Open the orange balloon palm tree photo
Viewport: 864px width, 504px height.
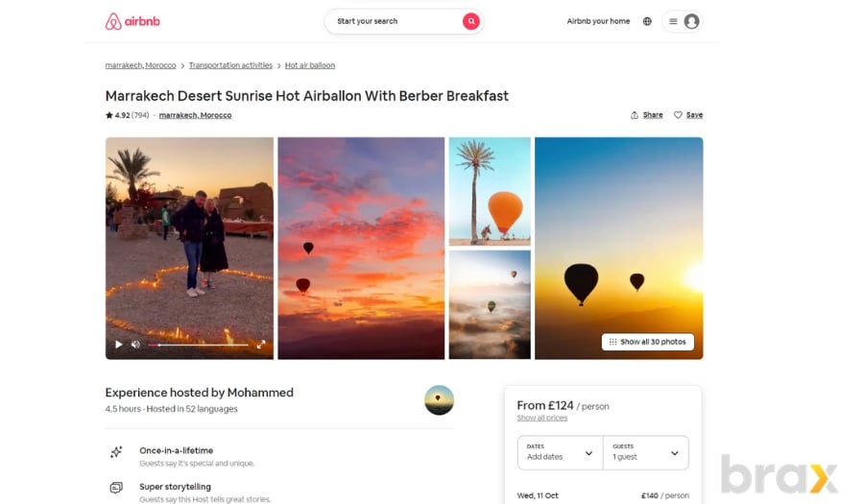490,191
